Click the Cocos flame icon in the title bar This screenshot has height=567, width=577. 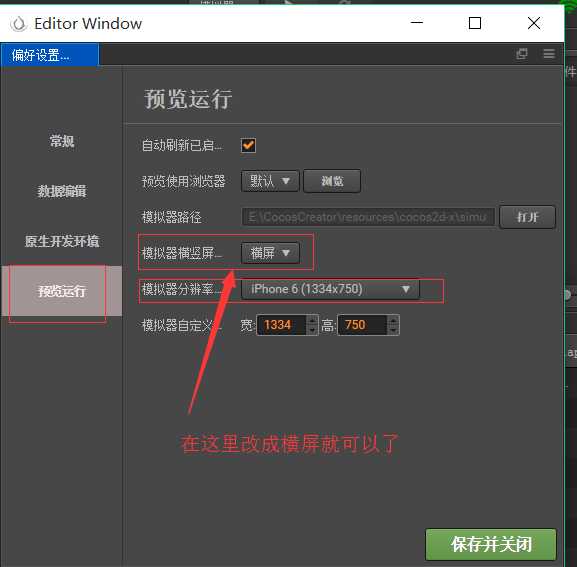18,24
